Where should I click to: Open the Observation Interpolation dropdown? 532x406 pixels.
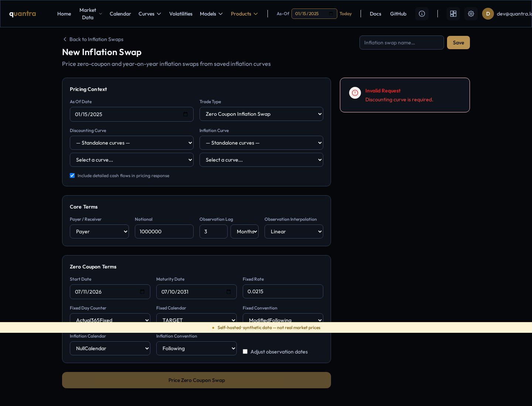294,231
